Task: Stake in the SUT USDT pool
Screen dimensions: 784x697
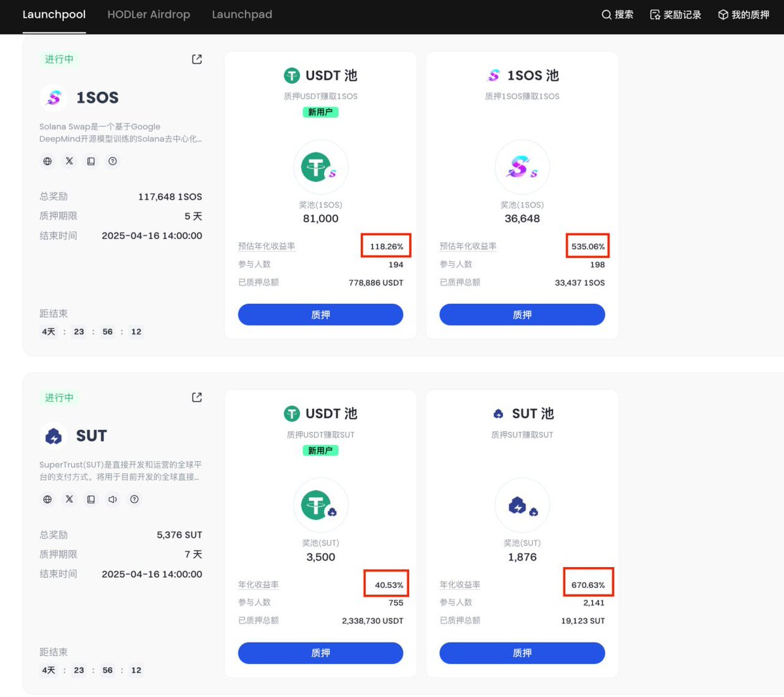Action: [x=320, y=653]
